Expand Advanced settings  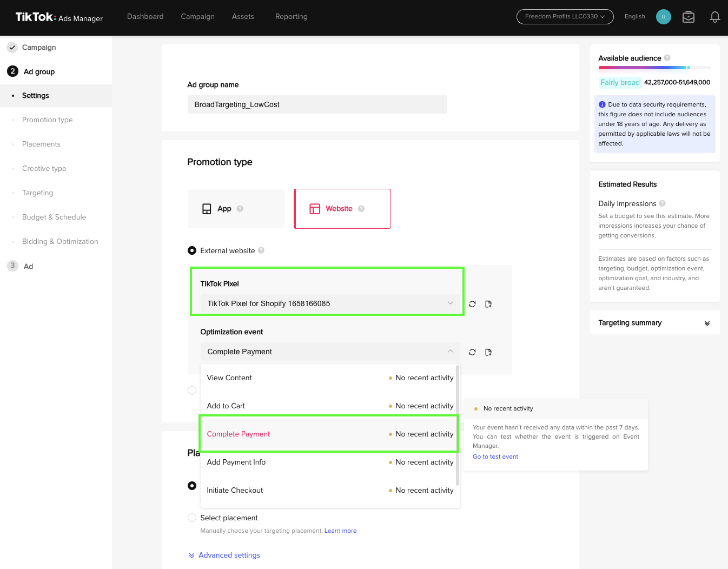[224, 555]
